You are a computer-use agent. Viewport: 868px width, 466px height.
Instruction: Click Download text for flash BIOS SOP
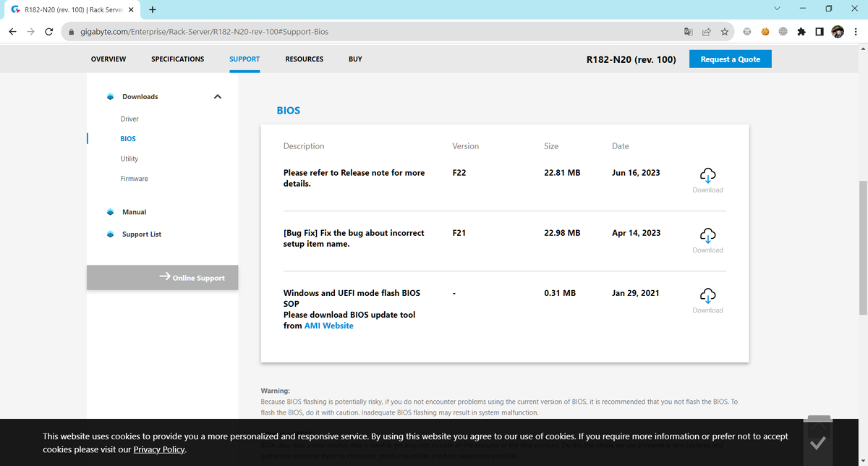(707, 310)
